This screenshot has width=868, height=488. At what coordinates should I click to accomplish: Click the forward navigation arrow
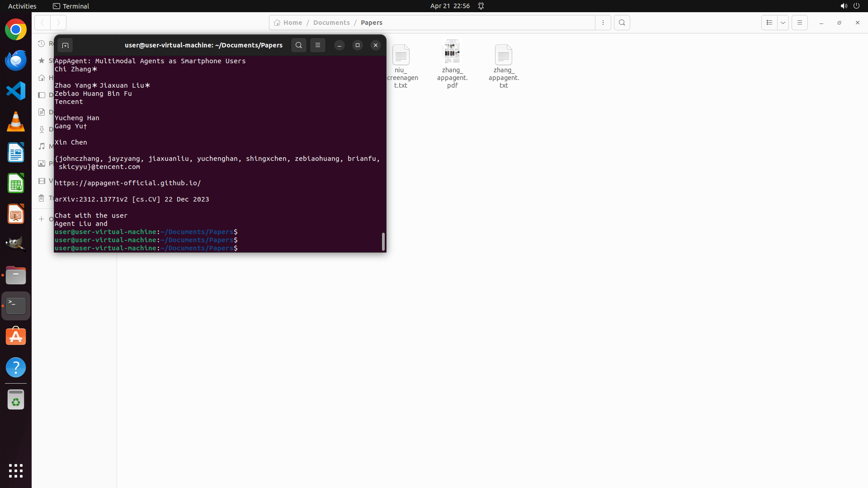pos(58,23)
